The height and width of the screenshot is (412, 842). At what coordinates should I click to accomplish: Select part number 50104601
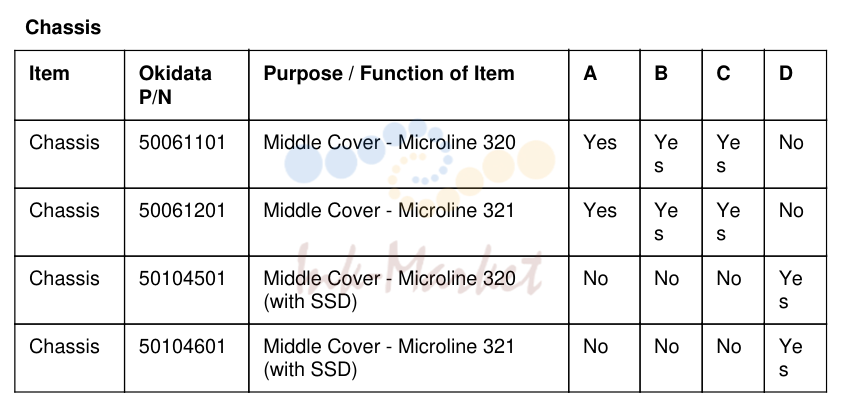[182, 346]
